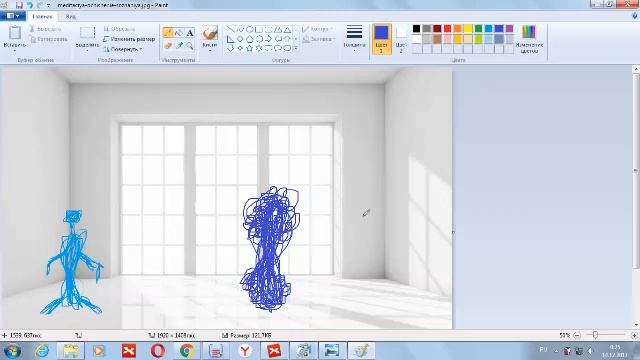Open the Paint file menu button
This screenshot has width=640, height=360.
13,16
